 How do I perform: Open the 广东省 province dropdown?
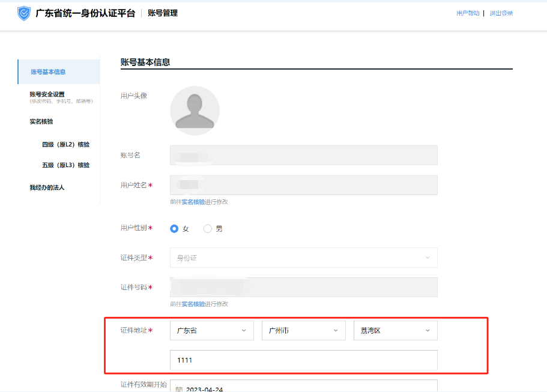211,330
